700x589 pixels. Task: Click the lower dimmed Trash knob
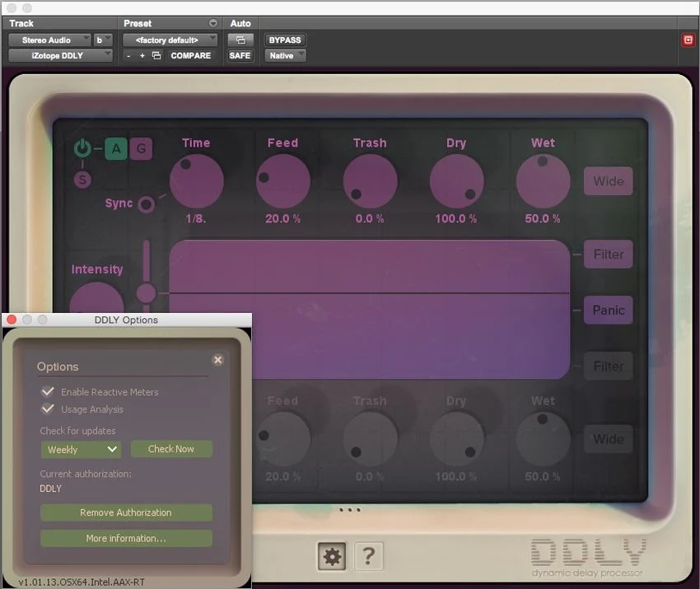pyautogui.click(x=370, y=439)
